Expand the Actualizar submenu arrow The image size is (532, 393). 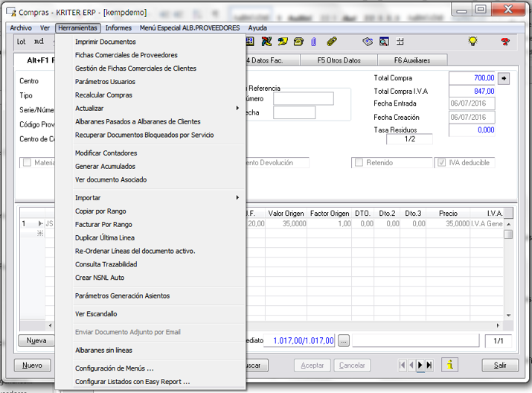[x=237, y=108]
